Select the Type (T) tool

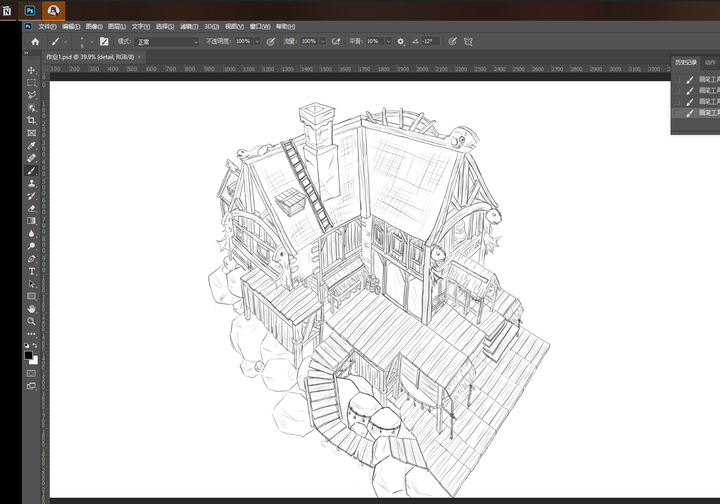click(x=32, y=271)
